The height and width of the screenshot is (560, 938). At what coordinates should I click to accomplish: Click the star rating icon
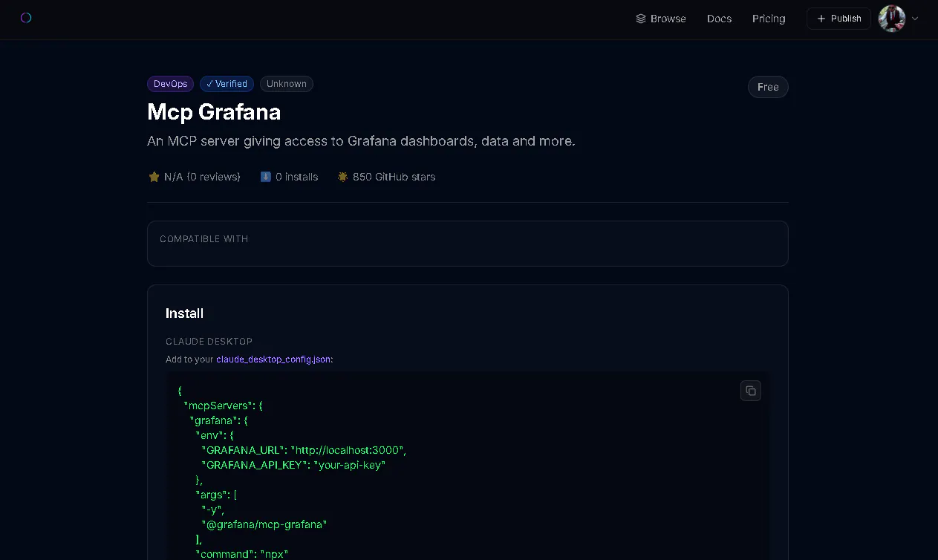(154, 177)
